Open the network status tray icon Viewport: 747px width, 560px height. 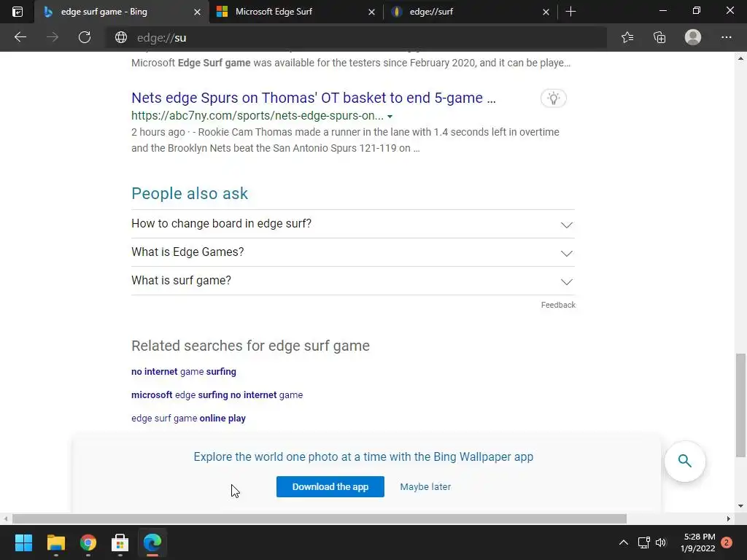coord(643,542)
